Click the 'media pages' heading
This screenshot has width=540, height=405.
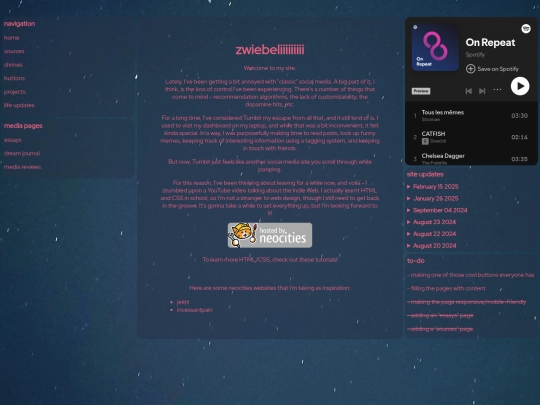pos(23,126)
